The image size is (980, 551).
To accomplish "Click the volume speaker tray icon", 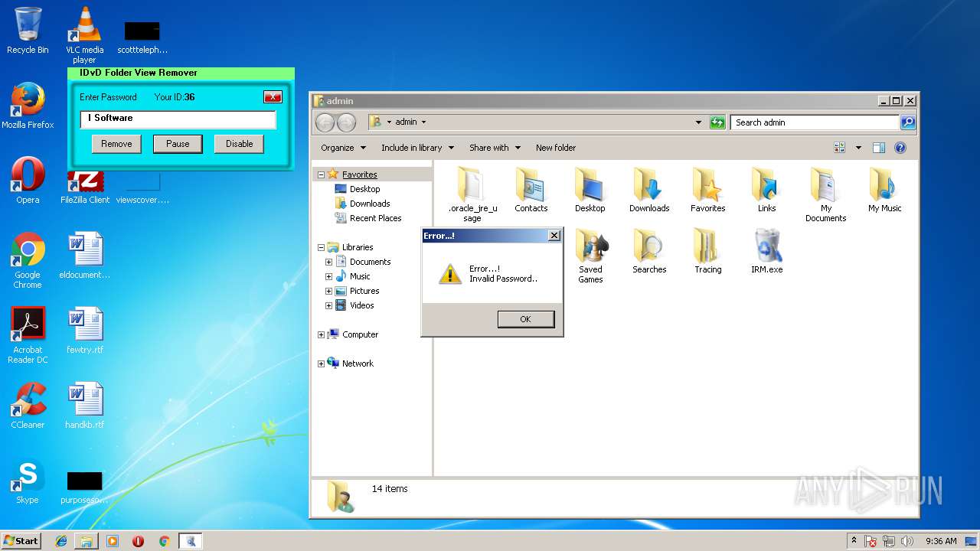I will [907, 541].
